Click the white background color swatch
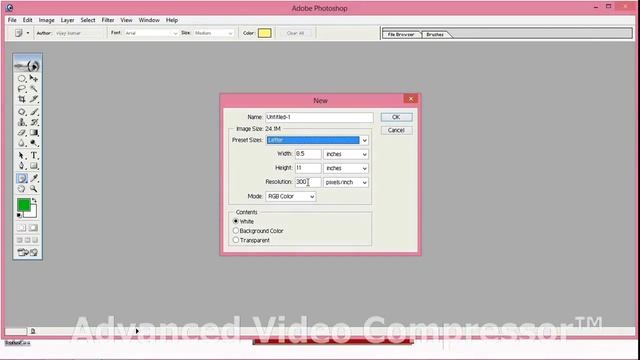 point(33,212)
